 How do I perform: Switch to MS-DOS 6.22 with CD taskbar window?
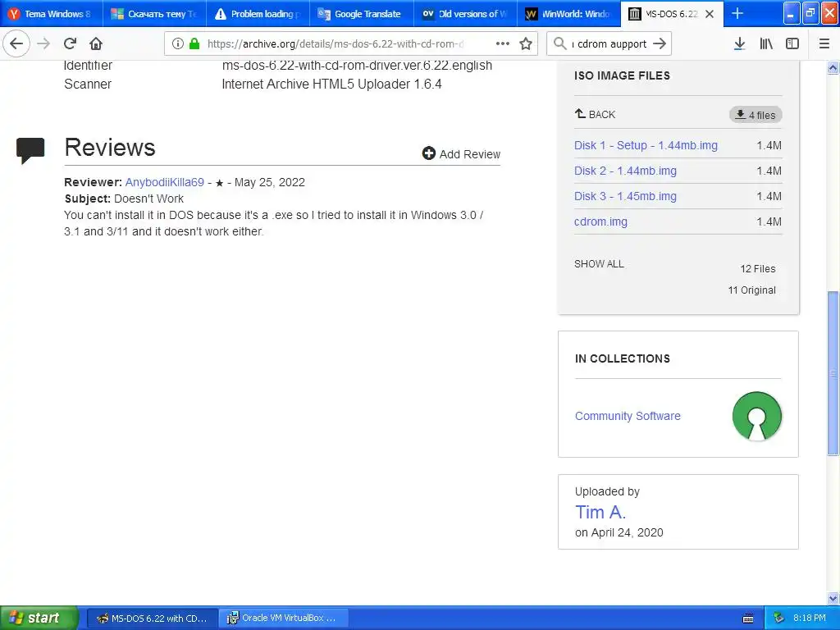(152, 619)
